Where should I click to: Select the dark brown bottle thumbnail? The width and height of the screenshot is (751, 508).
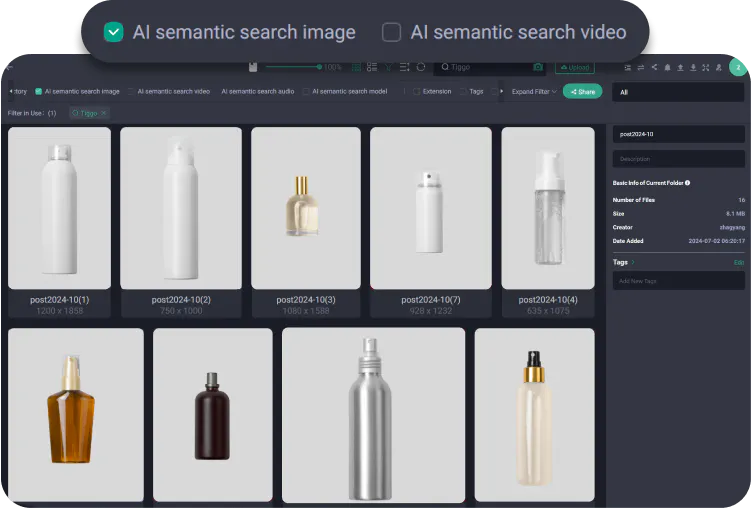213,414
